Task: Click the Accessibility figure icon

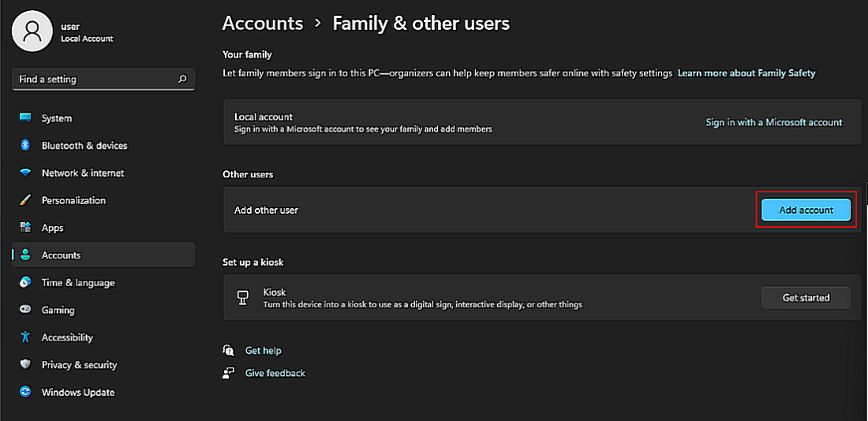Action: 25,337
